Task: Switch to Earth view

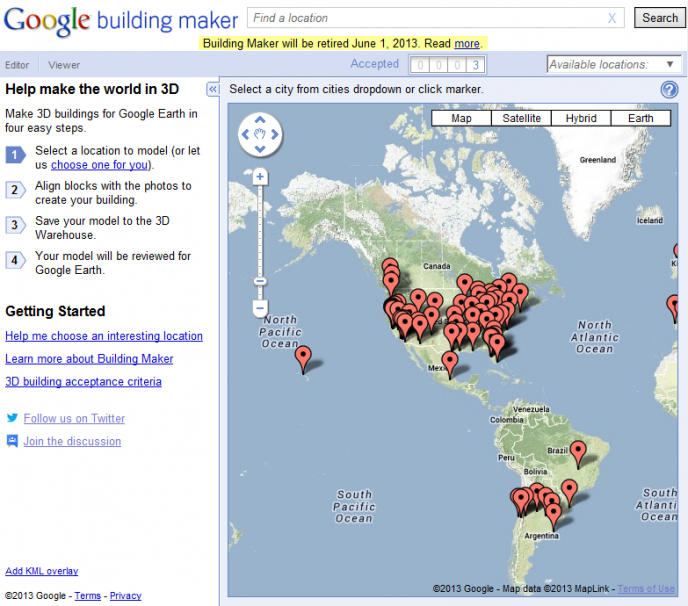Action: pos(641,118)
